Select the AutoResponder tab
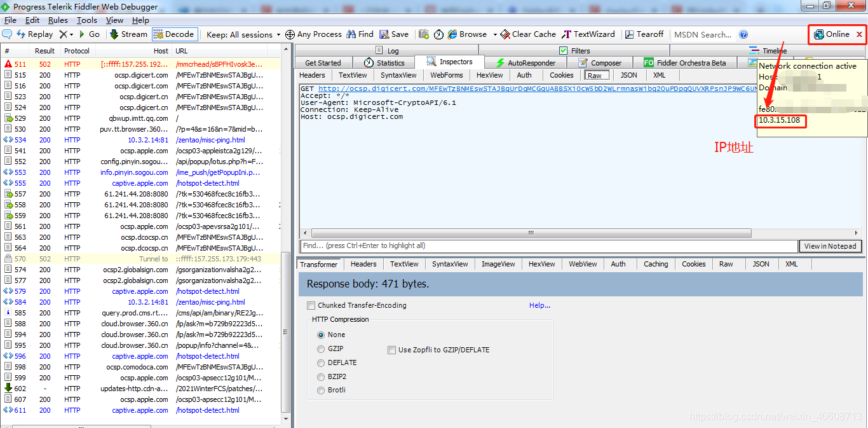 point(526,62)
